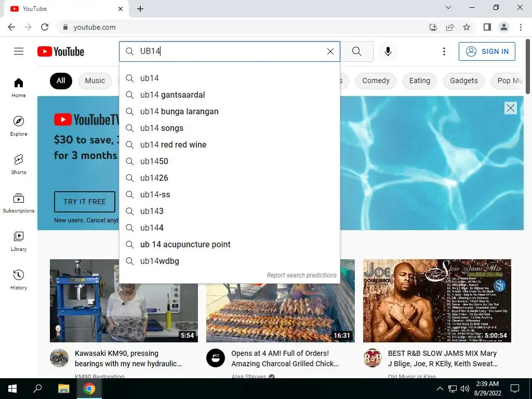Open the tab search dropdown chevron
The height and width of the screenshot is (399, 532).
[448, 7]
